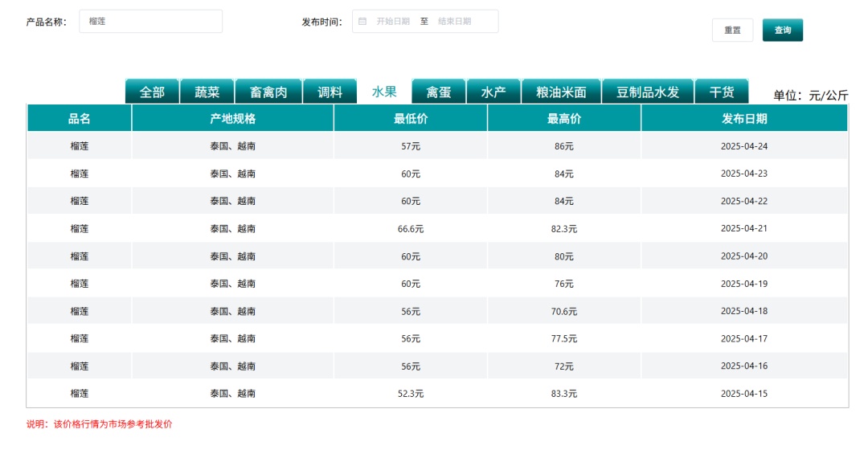Image resolution: width=868 pixels, height=454 pixels.
Task: Select the 豆制品水发 tab
Action: (648, 92)
